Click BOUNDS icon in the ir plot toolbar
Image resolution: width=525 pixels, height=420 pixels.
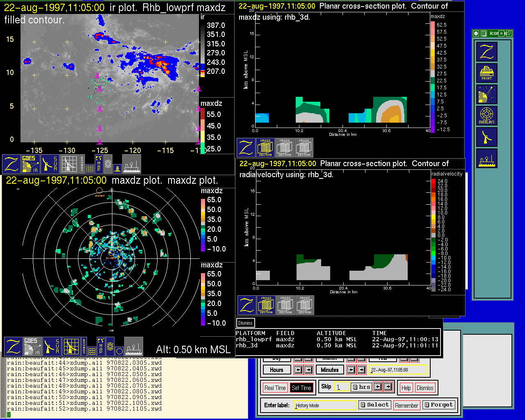point(82,164)
